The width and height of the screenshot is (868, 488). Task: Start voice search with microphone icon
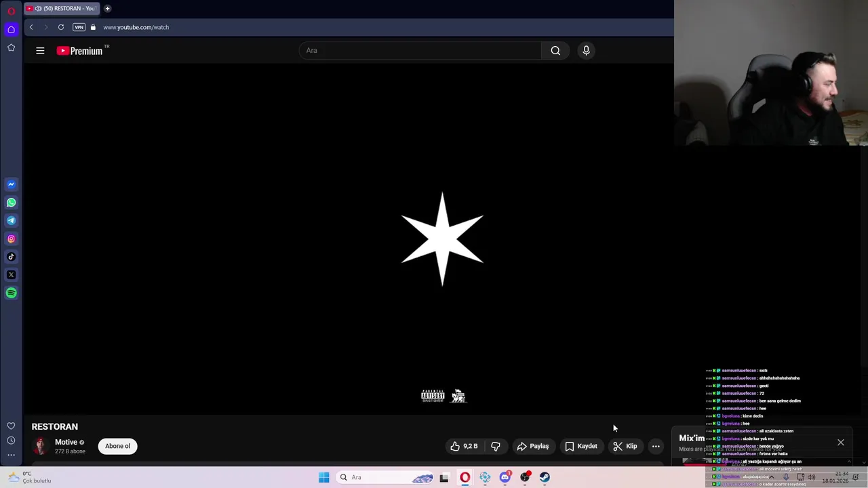point(586,50)
